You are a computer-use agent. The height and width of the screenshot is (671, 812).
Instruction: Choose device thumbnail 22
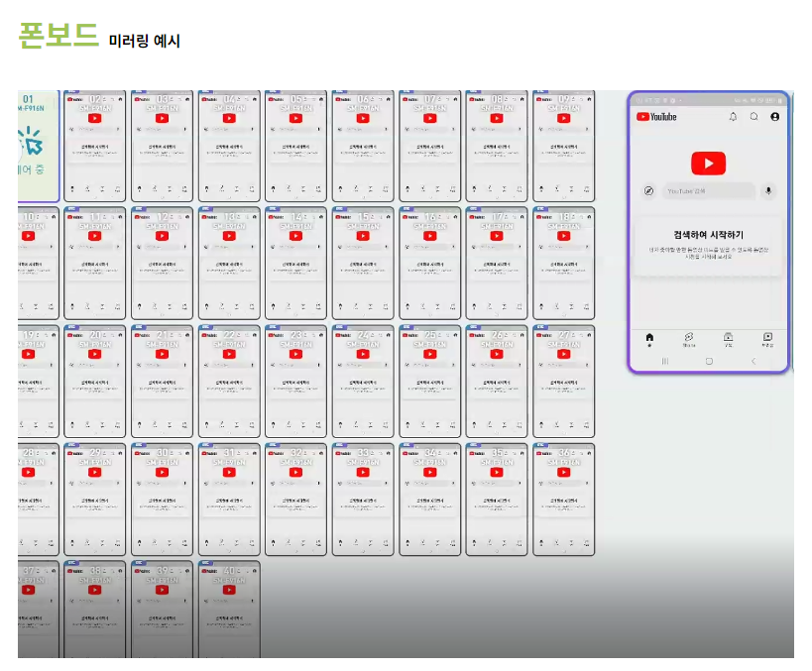[x=229, y=381]
